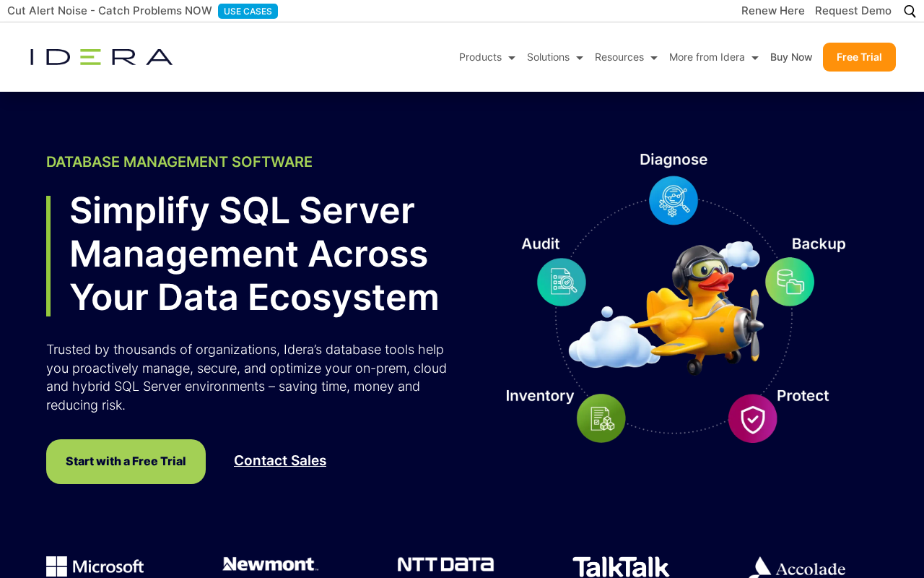924x578 pixels.
Task: Select the Backup circle icon
Action: 790,282
